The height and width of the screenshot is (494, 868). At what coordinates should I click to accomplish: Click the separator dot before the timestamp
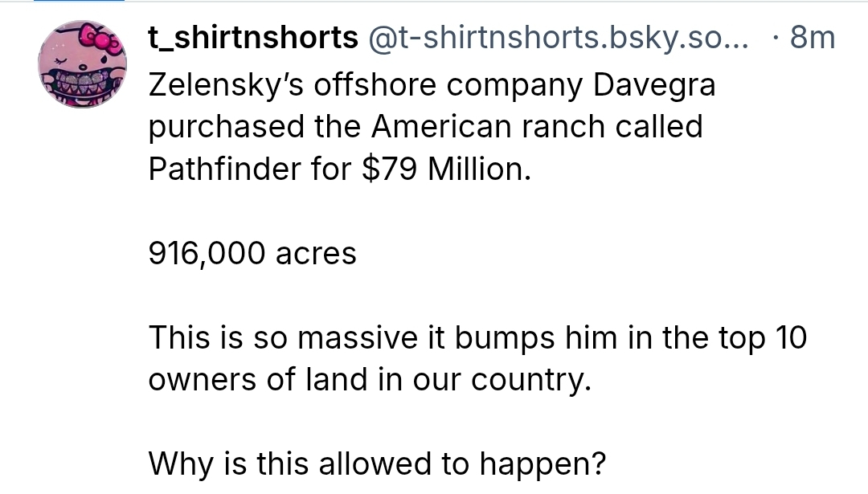[773, 38]
